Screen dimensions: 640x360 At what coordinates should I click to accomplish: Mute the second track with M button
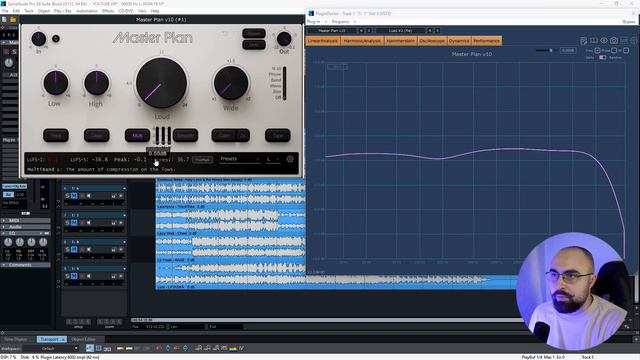click(x=74, y=222)
